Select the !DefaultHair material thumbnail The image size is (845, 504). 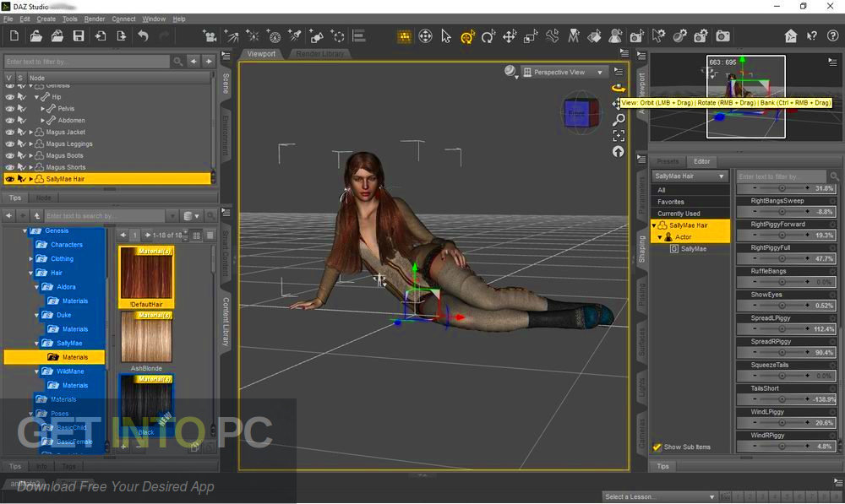tap(146, 277)
